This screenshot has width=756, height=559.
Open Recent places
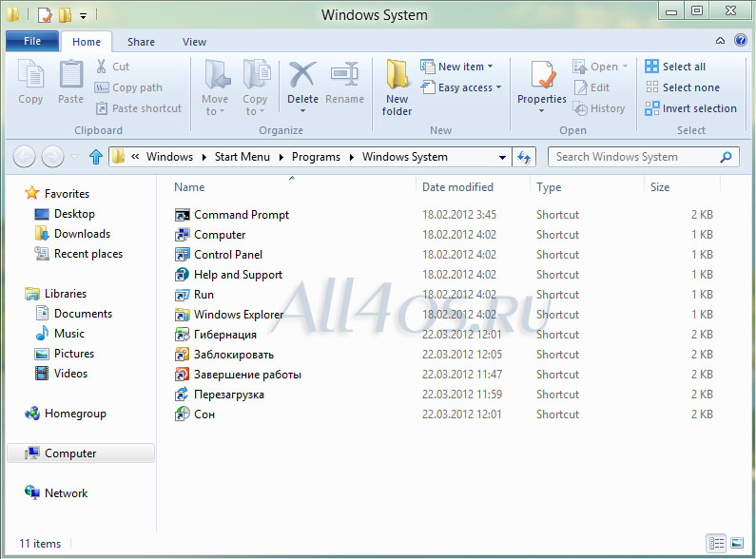coord(79,254)
